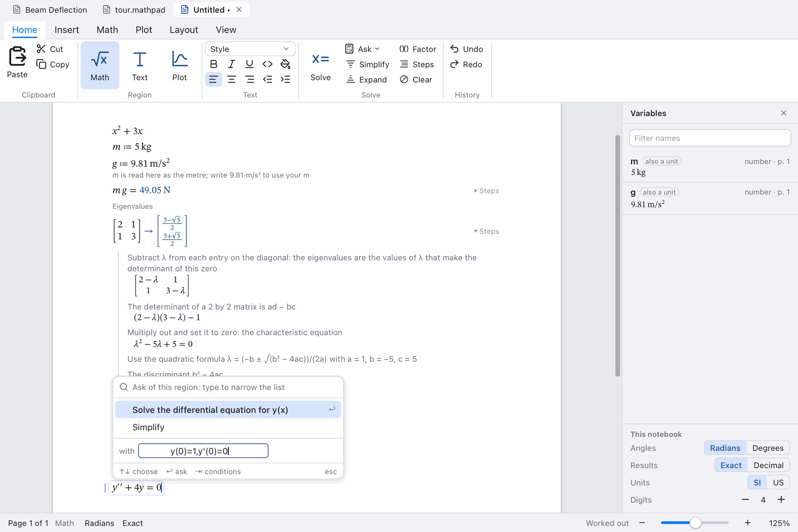Insert a Plot region
The image size is (798, 532).
point(180,65)
